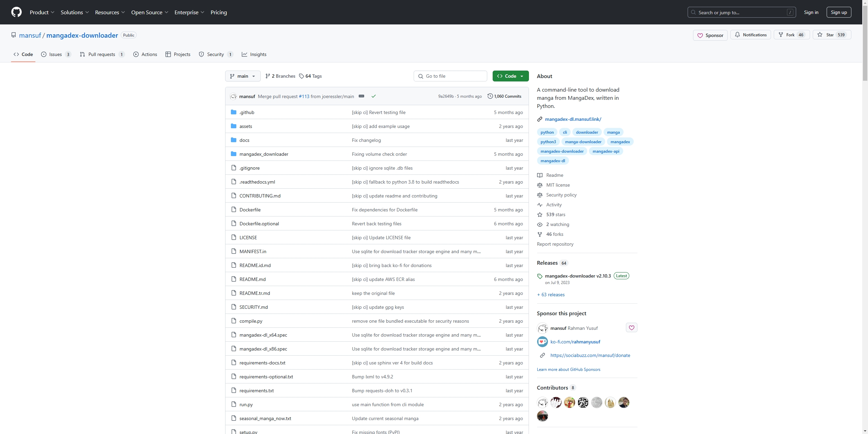868x434 pixels.
Task: Click the .github folder icon
Action: point(233,112)
